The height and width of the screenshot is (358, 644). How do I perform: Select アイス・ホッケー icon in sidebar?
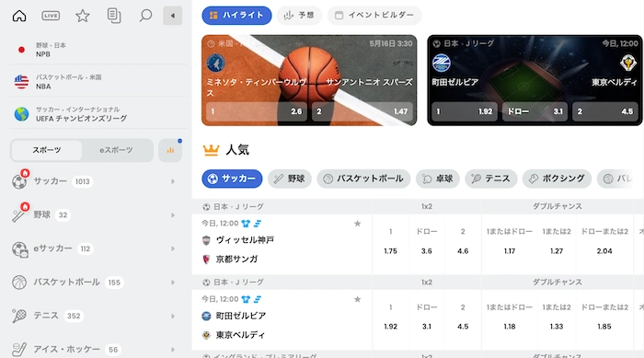pyautogui.click(x=19, y=350)
